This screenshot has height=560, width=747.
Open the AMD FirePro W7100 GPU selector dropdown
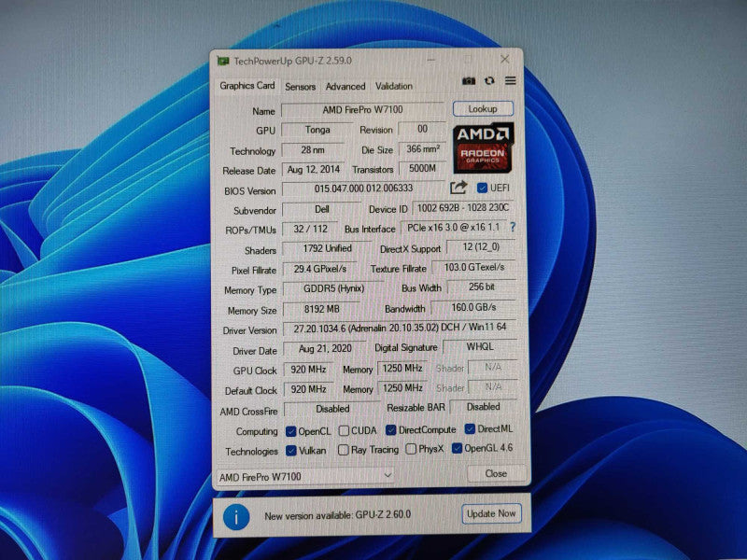(305, 476)
